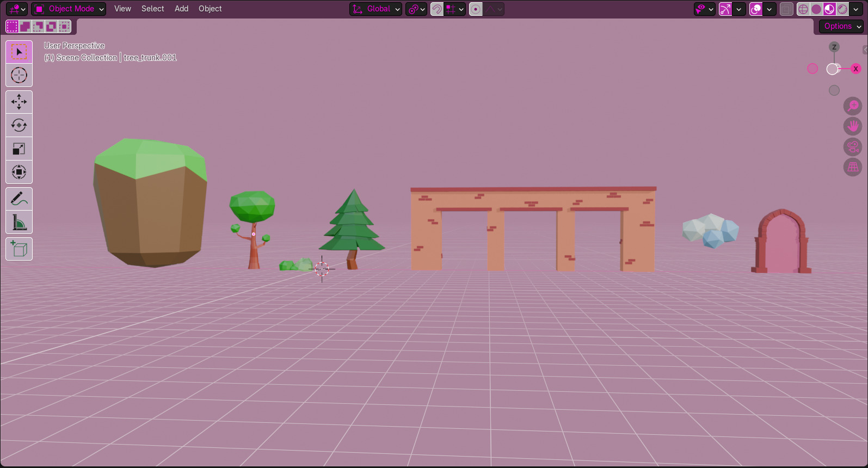Open the gizmo options dropdown arrow
868x468 pixels.
[739, 9]
